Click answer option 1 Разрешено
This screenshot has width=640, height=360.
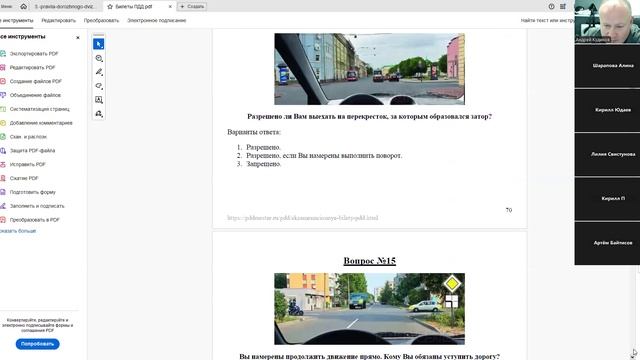[x=263, y=147]
